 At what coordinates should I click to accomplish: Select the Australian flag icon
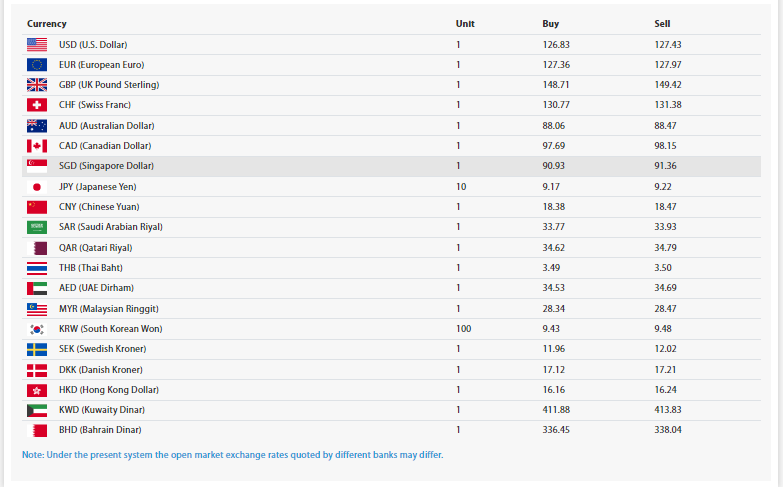pos(37,126)
